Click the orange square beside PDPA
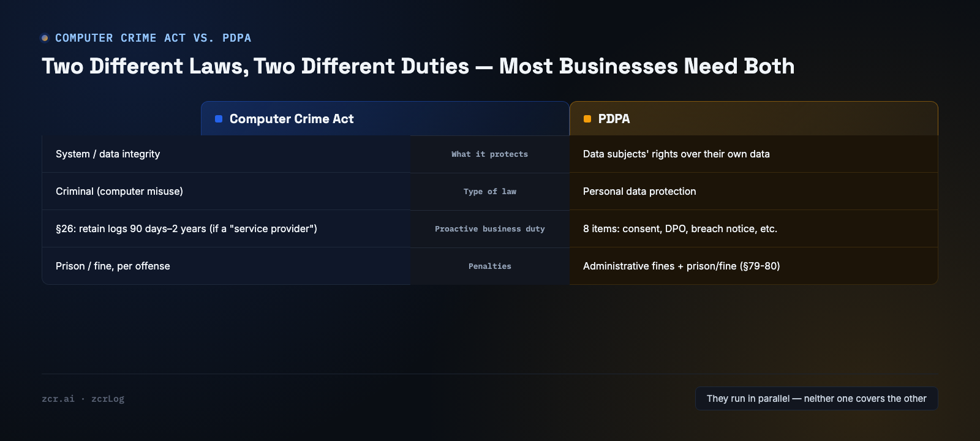 [x=587, y=119]
